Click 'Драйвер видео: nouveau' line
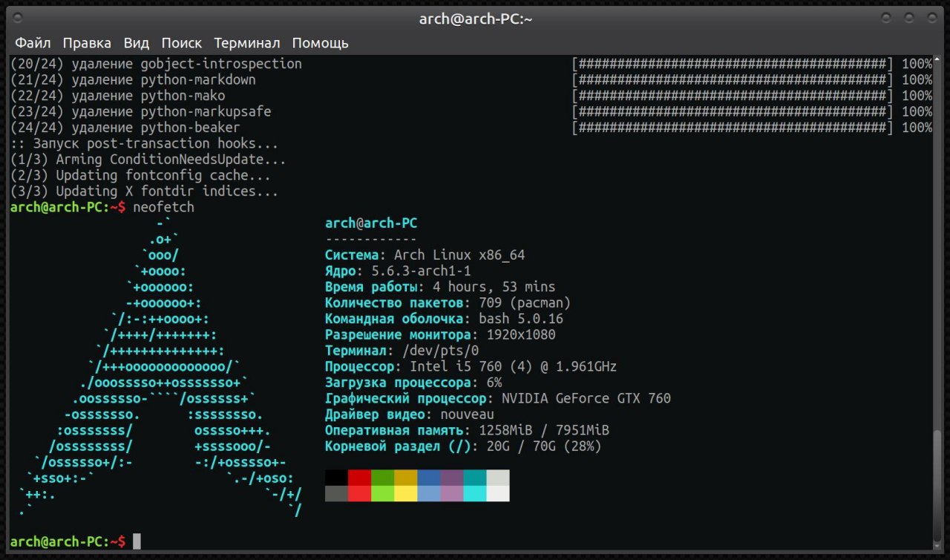Screen dimensions: 950x560 (409, 415)
